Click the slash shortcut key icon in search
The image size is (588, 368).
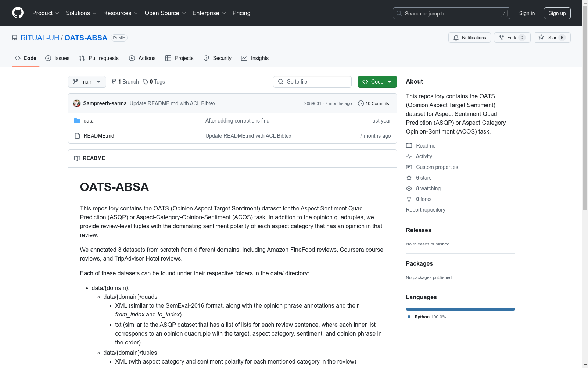504,13
